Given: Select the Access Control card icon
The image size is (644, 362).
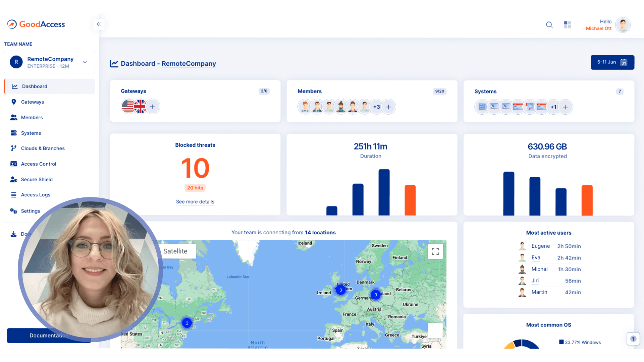Looking at the screenshot, I should pos(14,164).
